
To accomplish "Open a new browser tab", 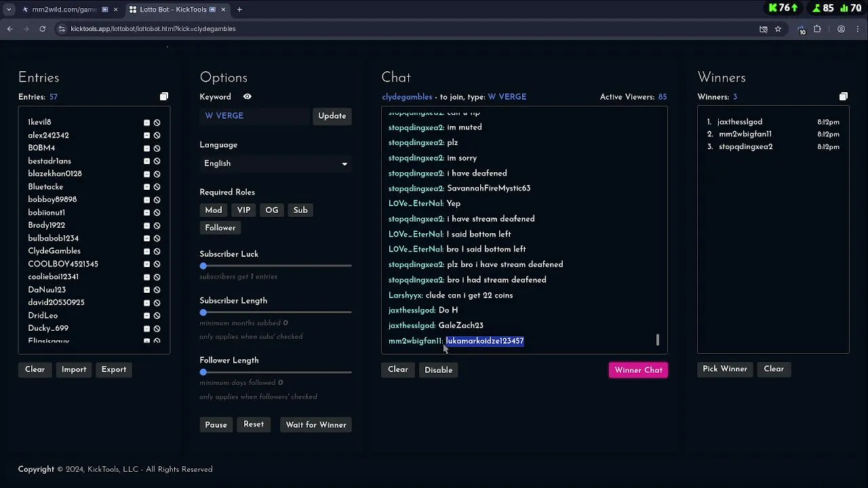I will (x=239, y=9).
